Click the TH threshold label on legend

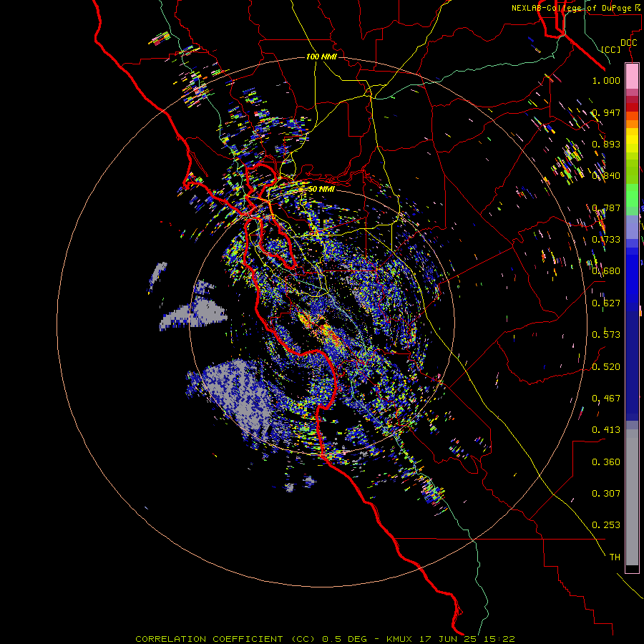point(615,557)
